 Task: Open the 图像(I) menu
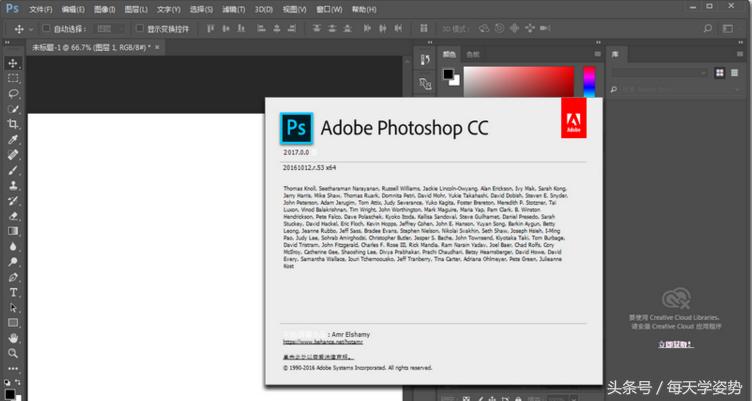click(x=105, y=9)
